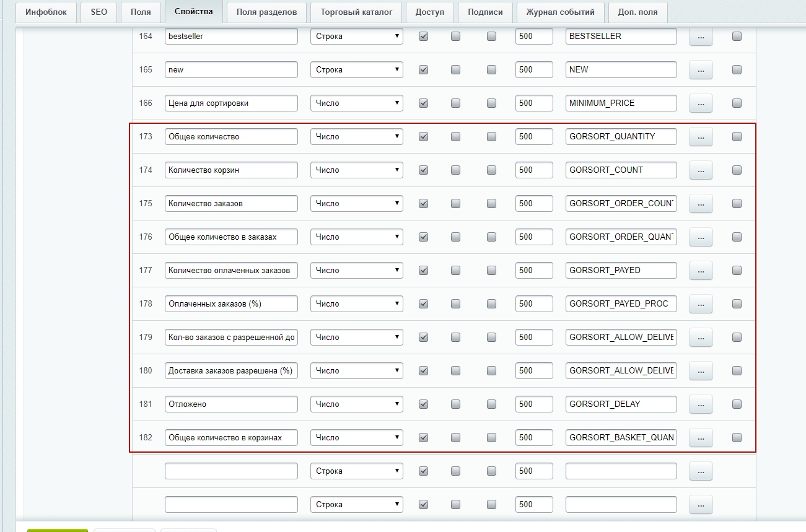This screenshot has width=806, height=532.
Task: Click the 'Общее количество' name field
Action: click(231, 137)
